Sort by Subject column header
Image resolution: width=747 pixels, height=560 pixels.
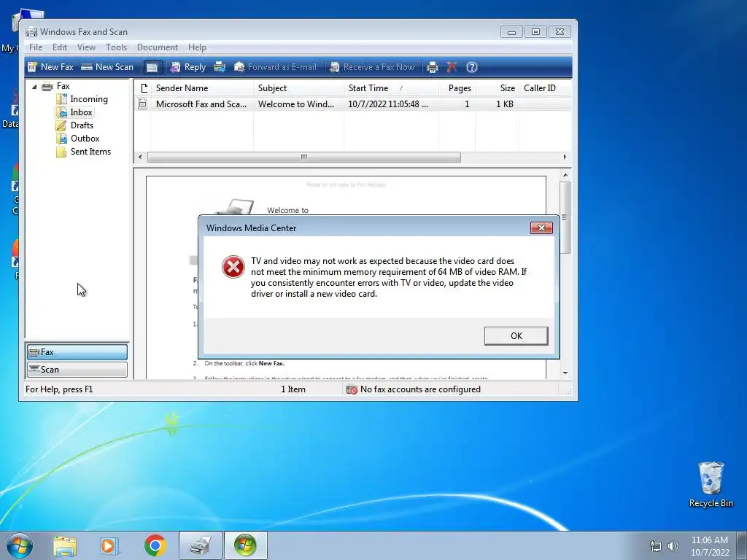pos(298,88)
